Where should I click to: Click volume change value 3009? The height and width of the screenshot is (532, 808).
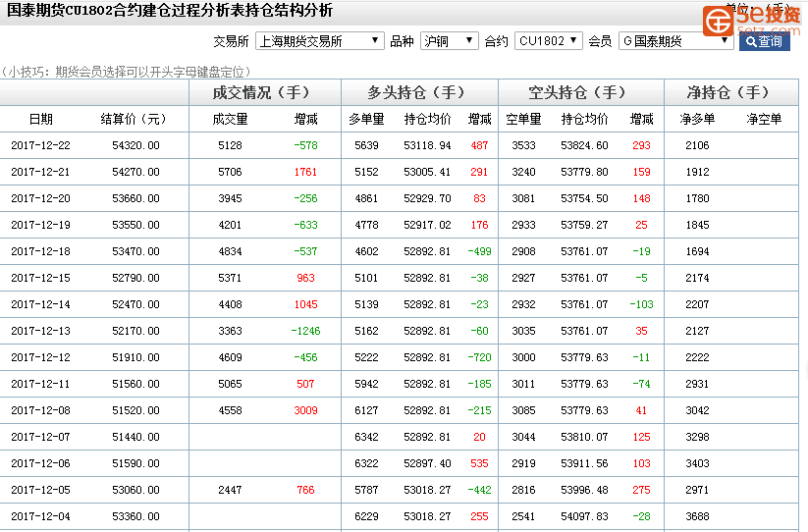tap(305, 411)
